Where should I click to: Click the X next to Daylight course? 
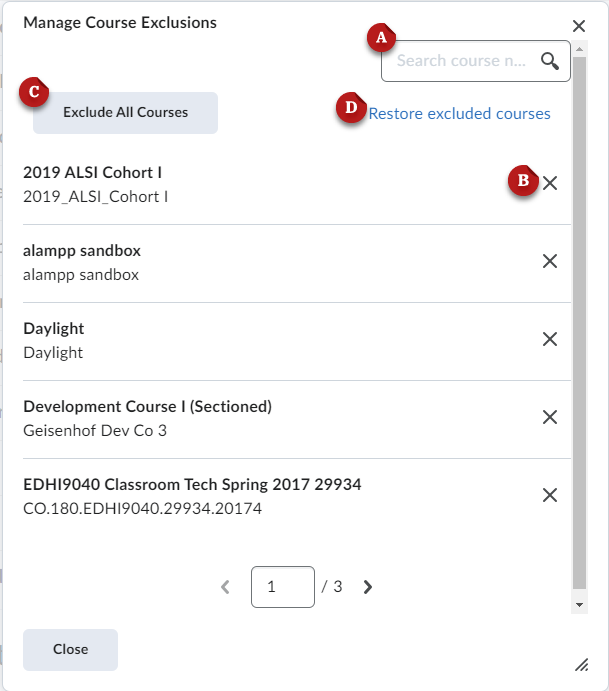point(549,339)
